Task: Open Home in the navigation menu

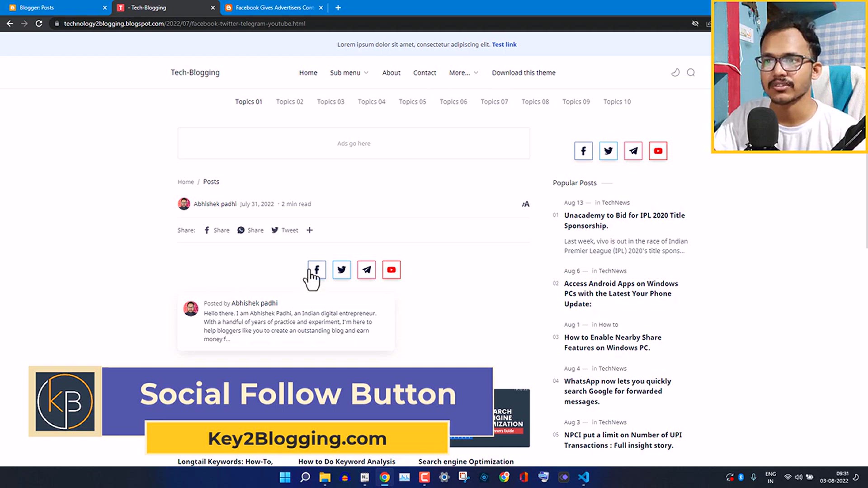Action: tap(308, 73)
